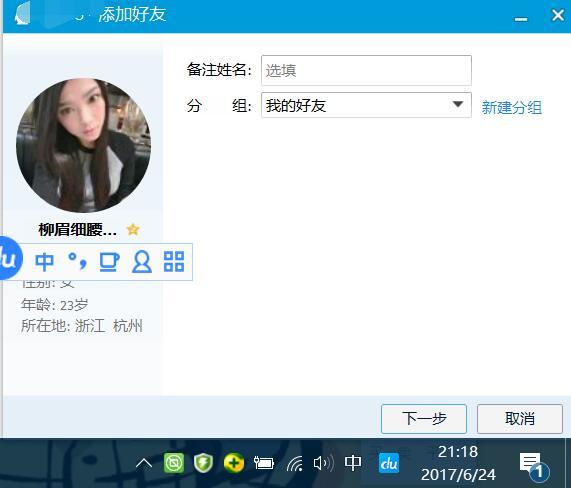Open the IME cup-shaped icon

click(x=109, y=262)
